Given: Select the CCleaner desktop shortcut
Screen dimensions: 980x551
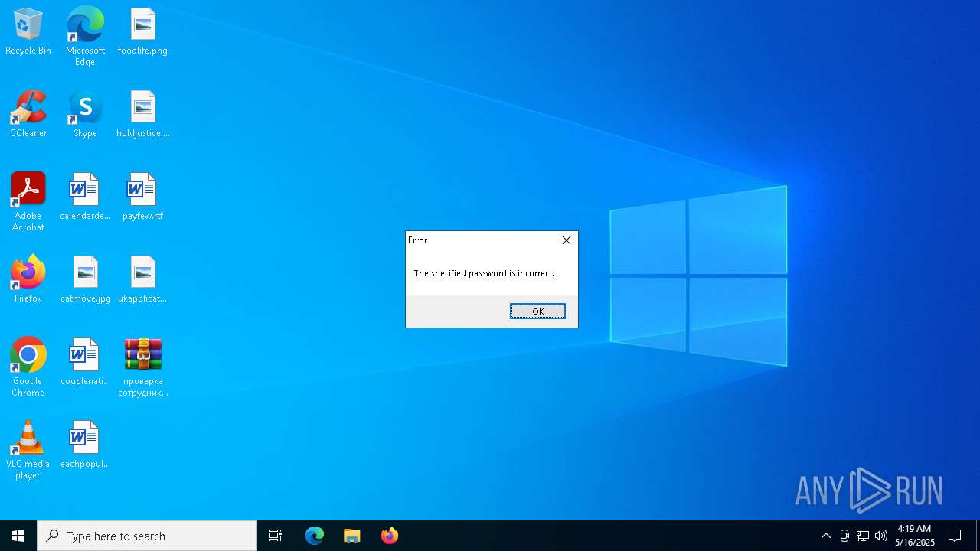Looking at the screenshot, I should 28,115.
